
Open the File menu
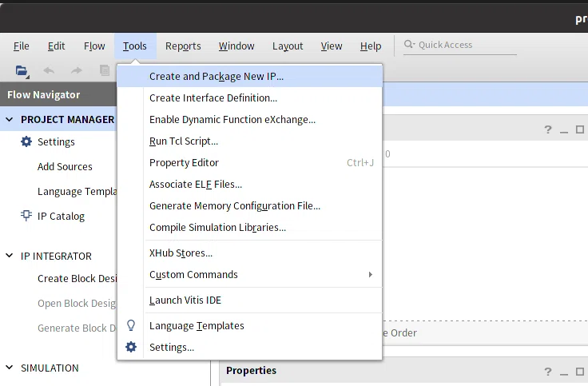(x=22, y=46)
